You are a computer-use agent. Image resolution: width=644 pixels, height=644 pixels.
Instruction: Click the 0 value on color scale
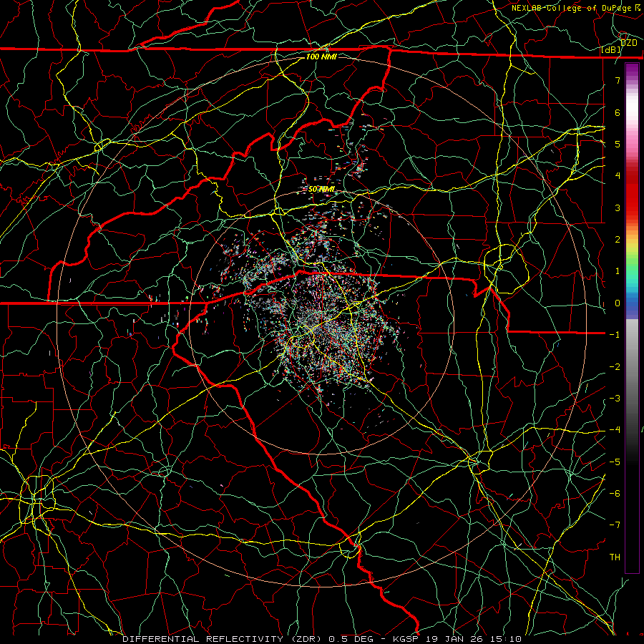click(x=618, y=303)
